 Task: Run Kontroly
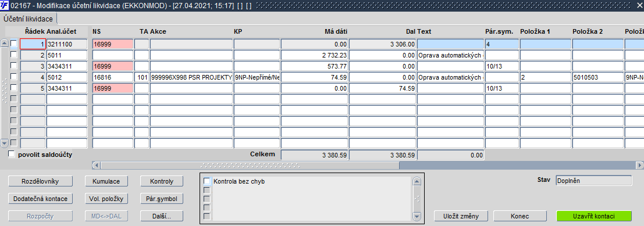pyautogui.click(x=162, y=181)
